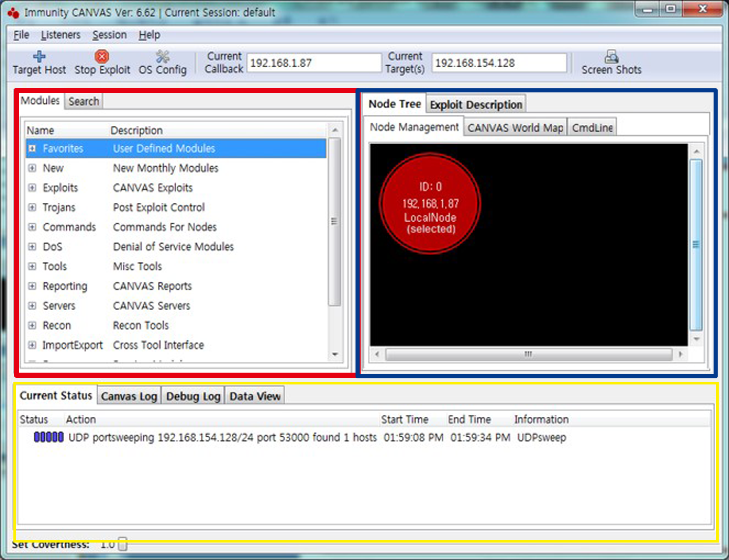Expand the ImportExport module group

coord(32,345)
